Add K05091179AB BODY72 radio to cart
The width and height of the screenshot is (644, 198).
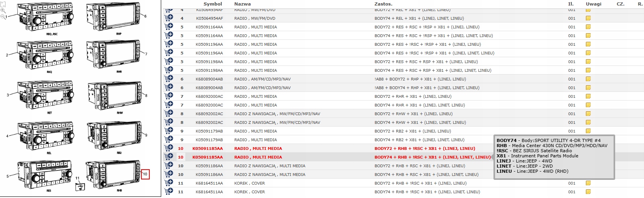(x=169, y=131)
